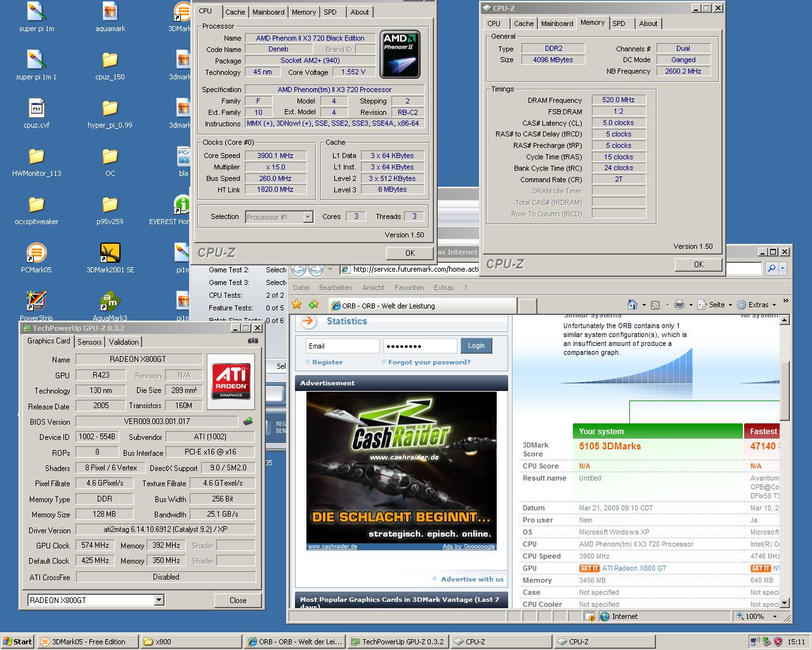812x650 pixels.
Task: Switch to GPU-Z Sensors tab
Action: pyautogui.click(x=89, y=342)
